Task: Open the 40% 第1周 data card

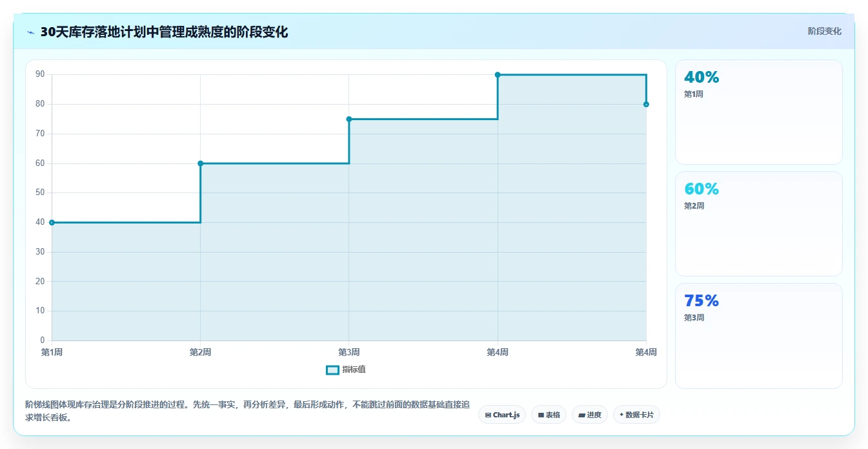Action: (758, 112)
